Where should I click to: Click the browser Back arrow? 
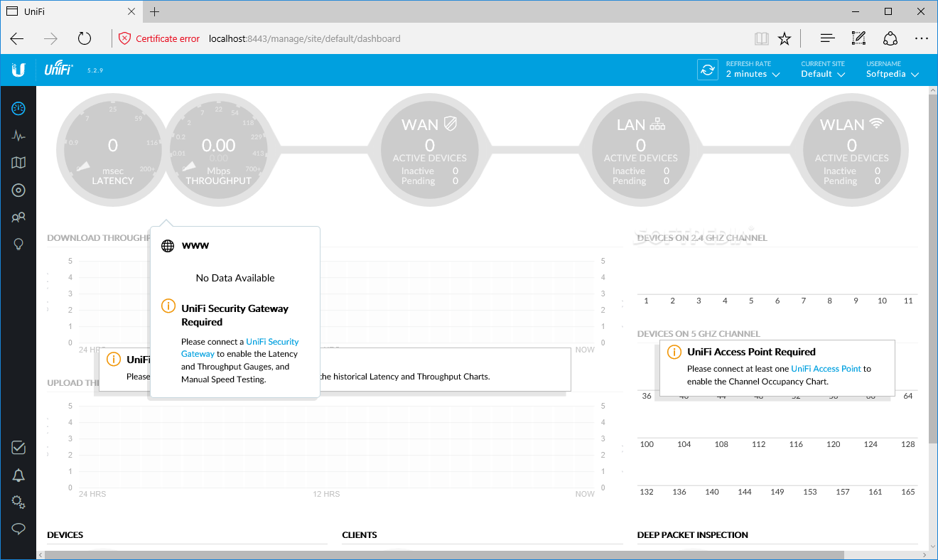[17, 38]
